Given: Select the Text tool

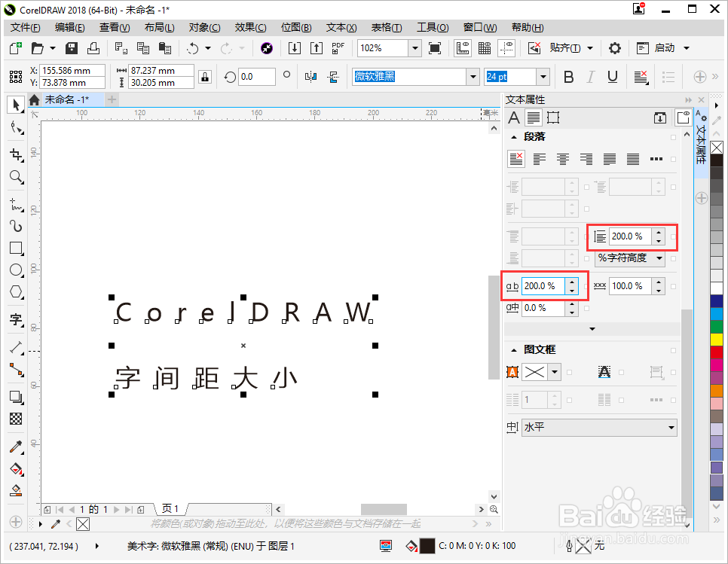Looking at the screenshot, I should (x=16, y=319).
